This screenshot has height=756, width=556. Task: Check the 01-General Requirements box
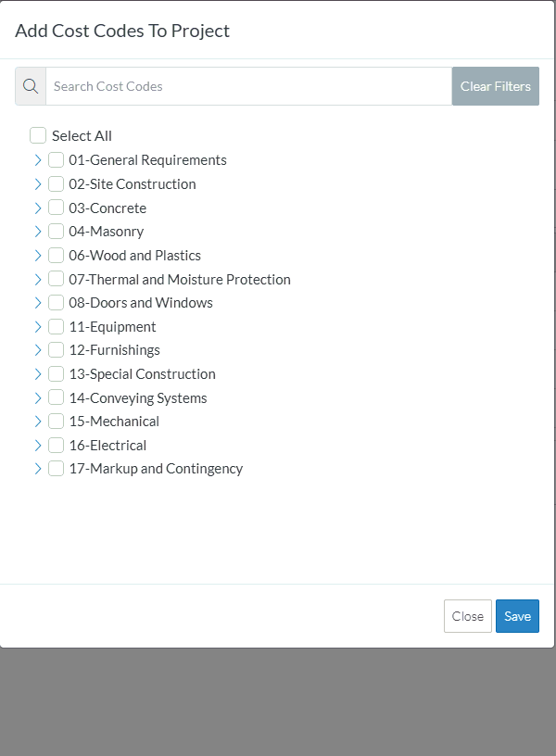point(56,159)
